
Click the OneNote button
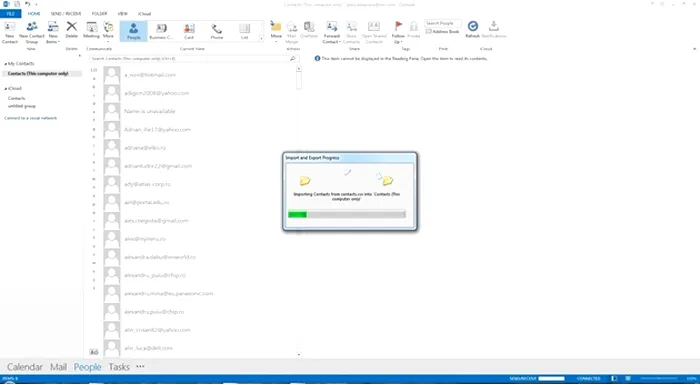point(308,30)
